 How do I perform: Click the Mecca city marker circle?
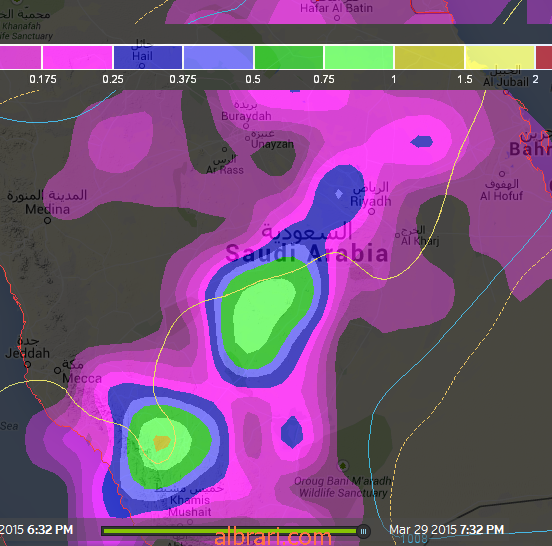[57, 370]
